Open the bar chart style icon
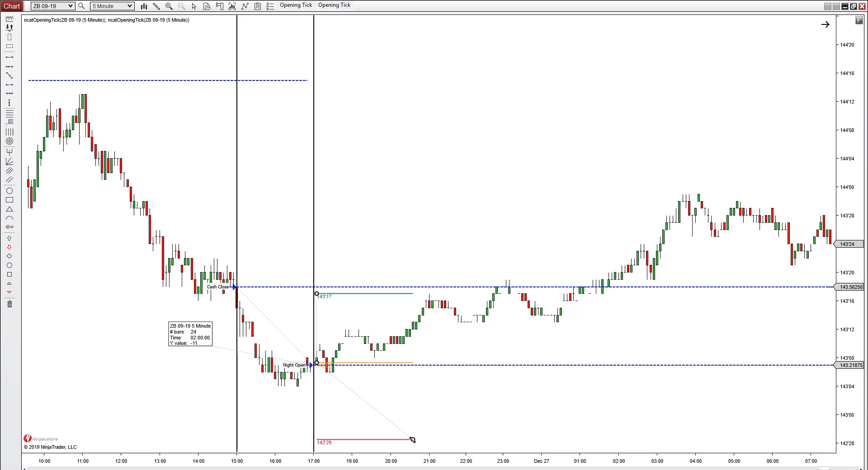 tap(144, 6)
